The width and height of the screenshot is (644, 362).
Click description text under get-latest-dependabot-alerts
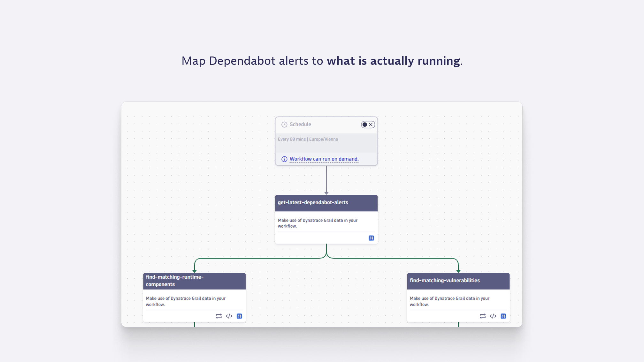pos(318,223)
